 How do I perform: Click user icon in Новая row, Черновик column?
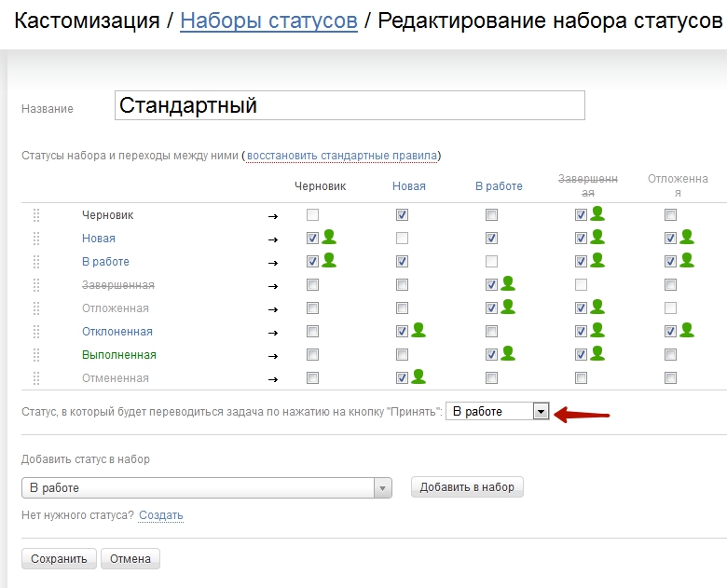pyautogui.click(x=329, y=238)
